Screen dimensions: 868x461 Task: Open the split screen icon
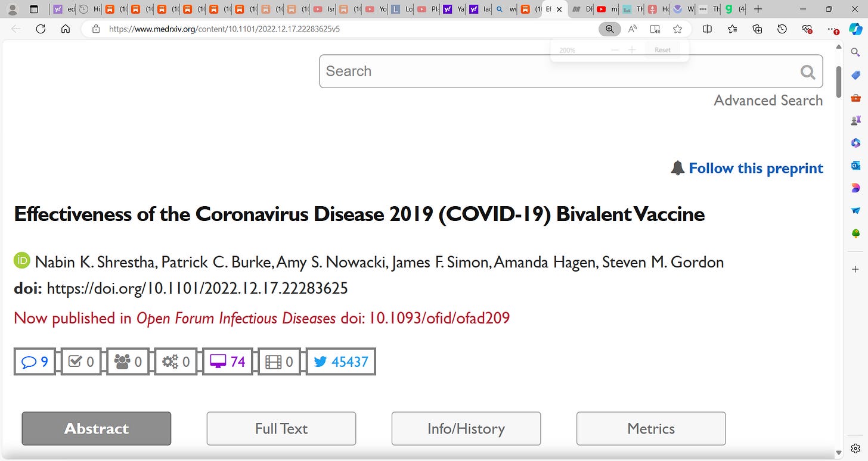tap(707, 29)
